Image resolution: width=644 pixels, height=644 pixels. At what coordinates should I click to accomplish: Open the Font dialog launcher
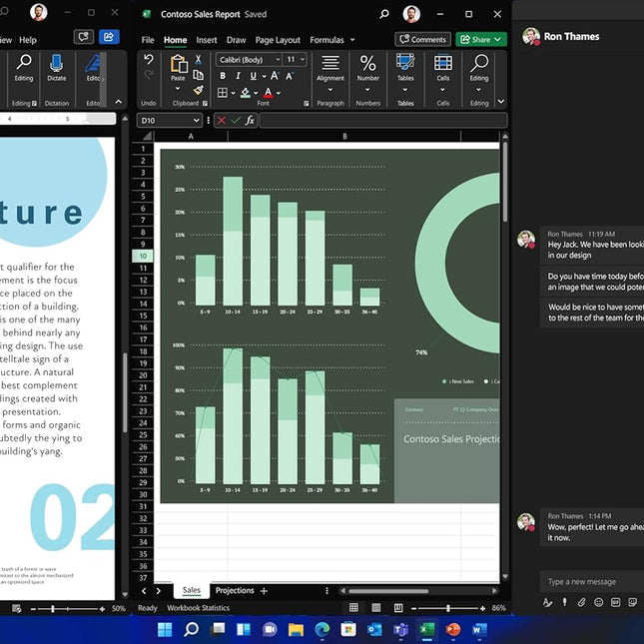pos(306,104)
